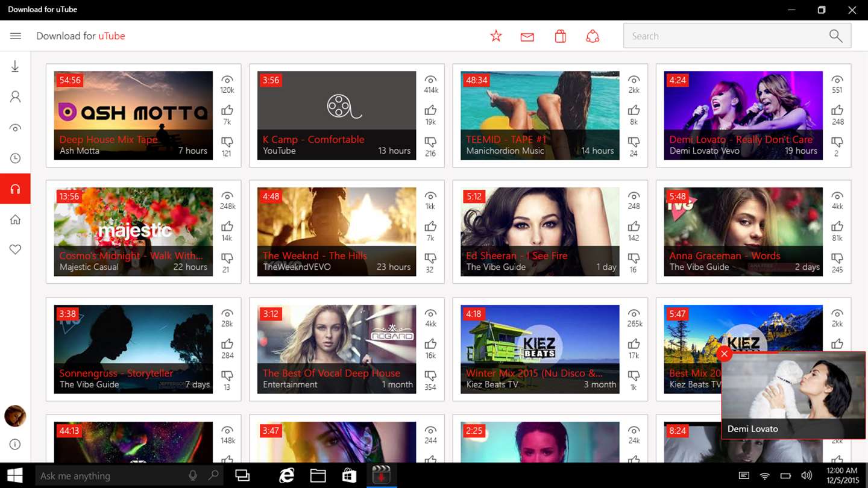Click the TheWeekndVEVO channel name

[x=297, y=267]
